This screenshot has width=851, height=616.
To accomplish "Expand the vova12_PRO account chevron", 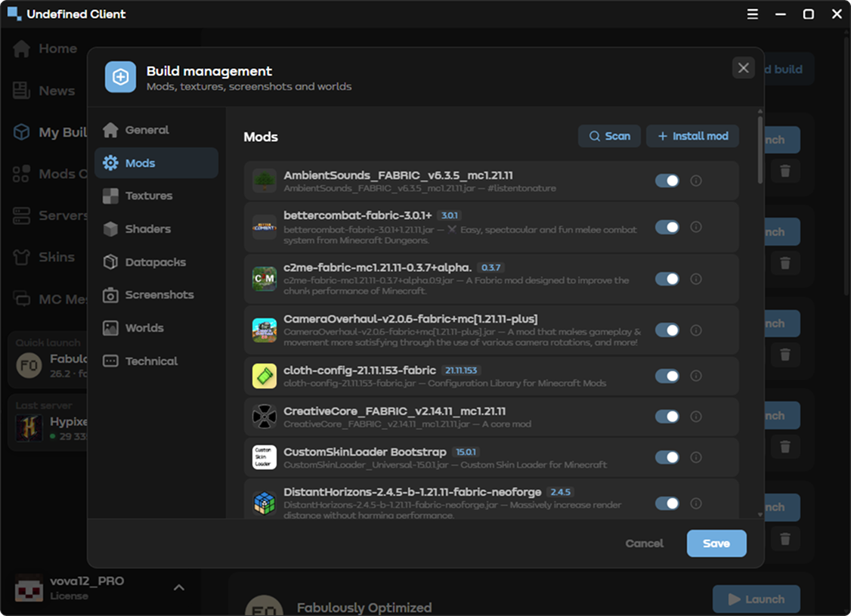I will [x=178, y=588].
